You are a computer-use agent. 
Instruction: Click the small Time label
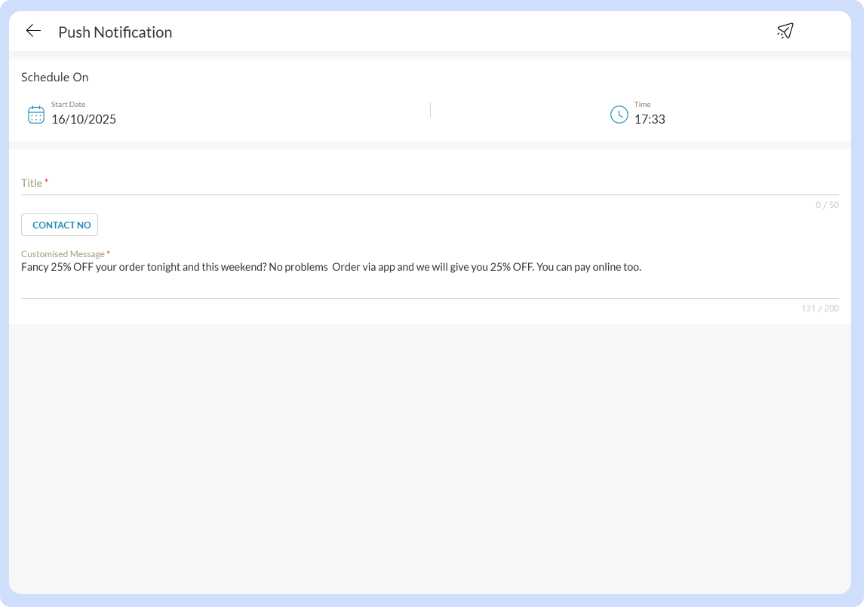(642, 104)
